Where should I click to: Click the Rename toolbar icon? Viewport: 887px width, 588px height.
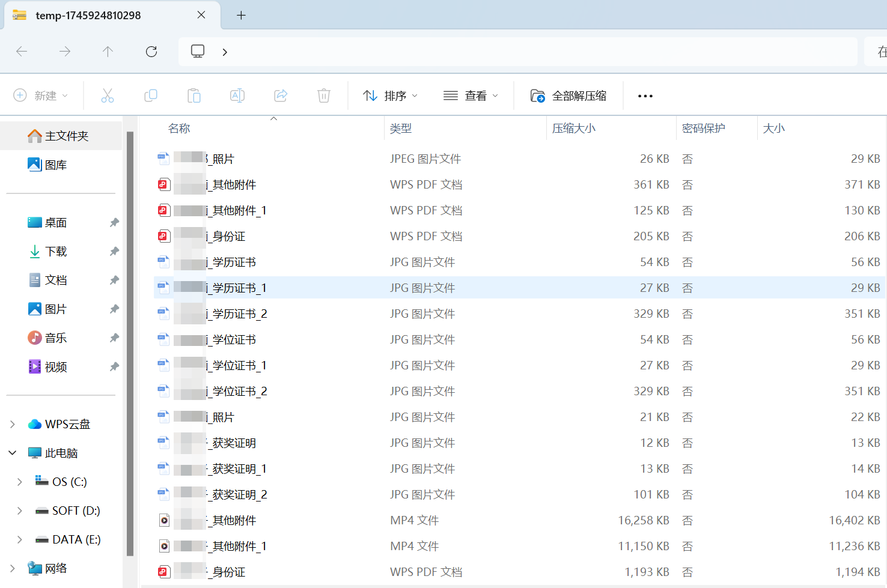click(x=237, y=95)
